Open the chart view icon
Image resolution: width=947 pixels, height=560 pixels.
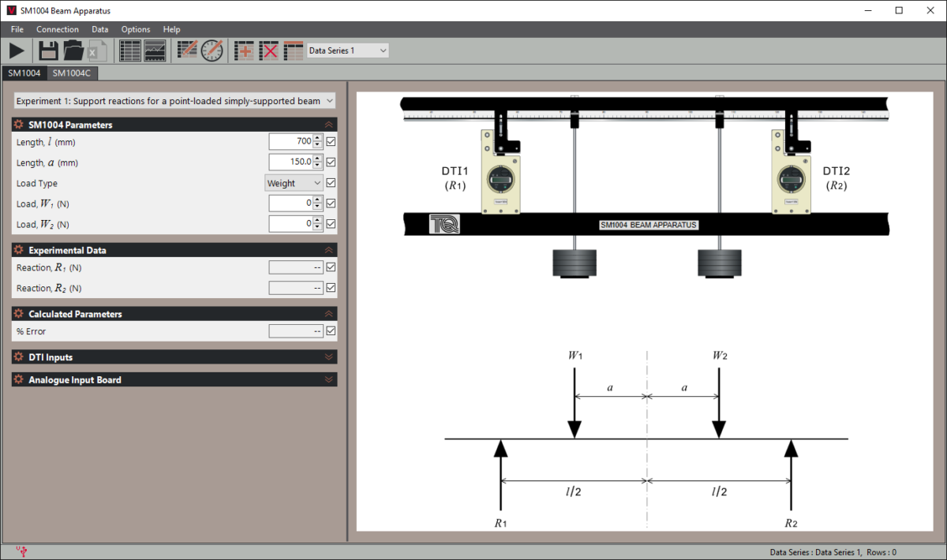155,50
